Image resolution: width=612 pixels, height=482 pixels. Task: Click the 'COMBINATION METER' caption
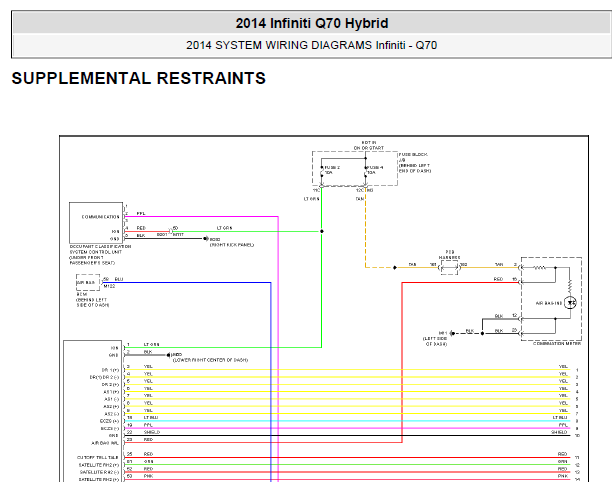pos(557,344)
